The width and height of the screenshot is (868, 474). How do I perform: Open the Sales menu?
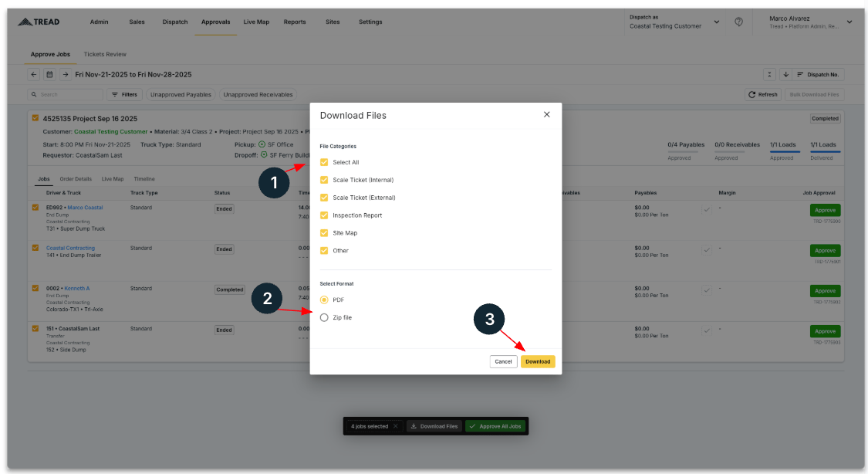[x=137, y=22]
